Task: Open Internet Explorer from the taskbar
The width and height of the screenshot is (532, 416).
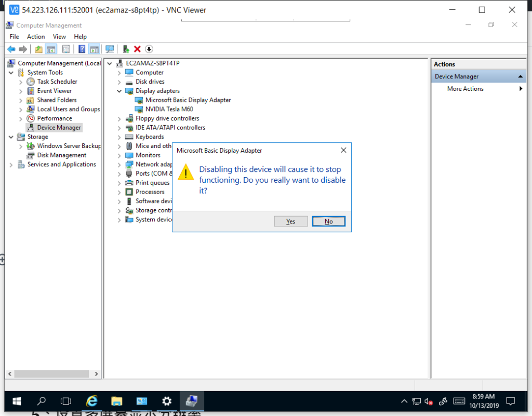Action: tap(92, 401)
